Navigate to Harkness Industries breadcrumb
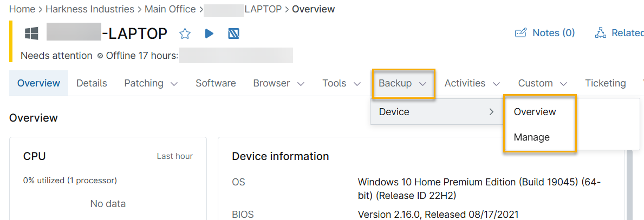The height and width of the screenshot is (220, 644). [90, 9]
